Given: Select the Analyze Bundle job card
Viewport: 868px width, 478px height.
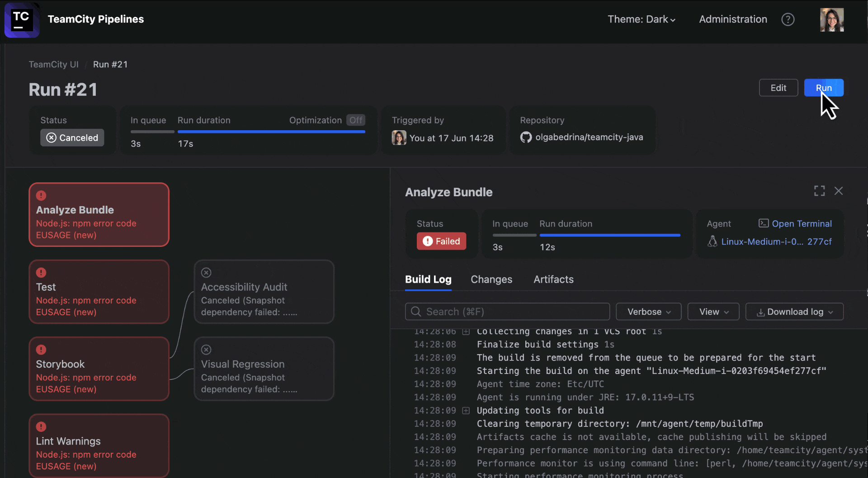Looking at the screenshot, I should 99,214.
